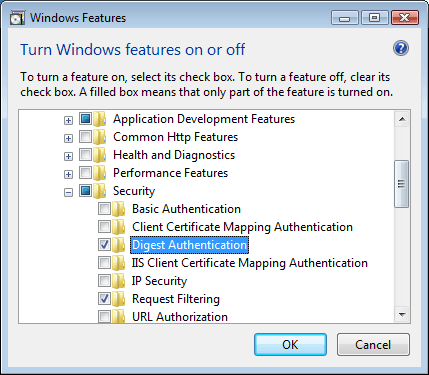The image size is (429, 375).
Task: Tick the Common Http Features checkbox
Action: coord(85,137)
